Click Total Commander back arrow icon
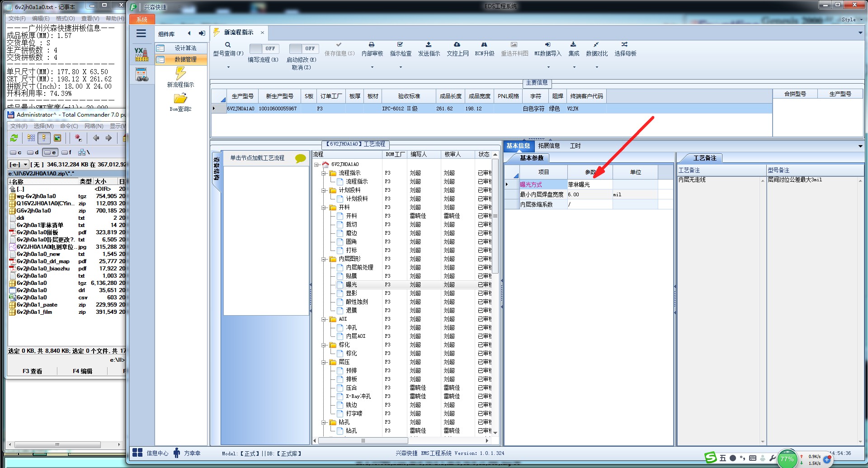 96,138
